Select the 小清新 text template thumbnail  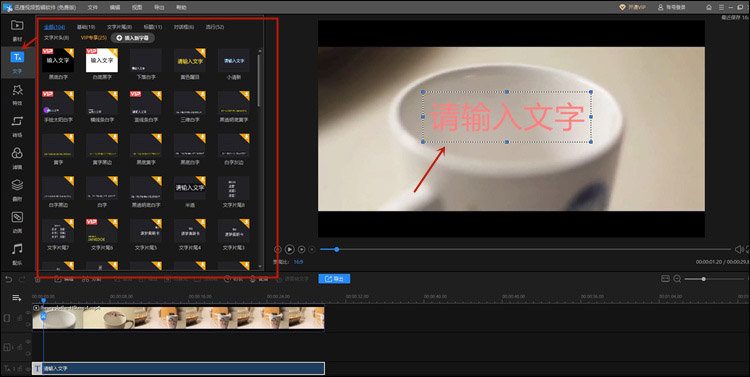click(x=234, y=60)
